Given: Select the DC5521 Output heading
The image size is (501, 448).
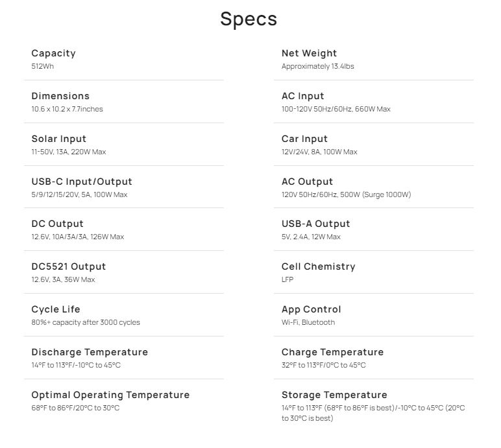Looking at the screenshot, I should pos(68,266).
